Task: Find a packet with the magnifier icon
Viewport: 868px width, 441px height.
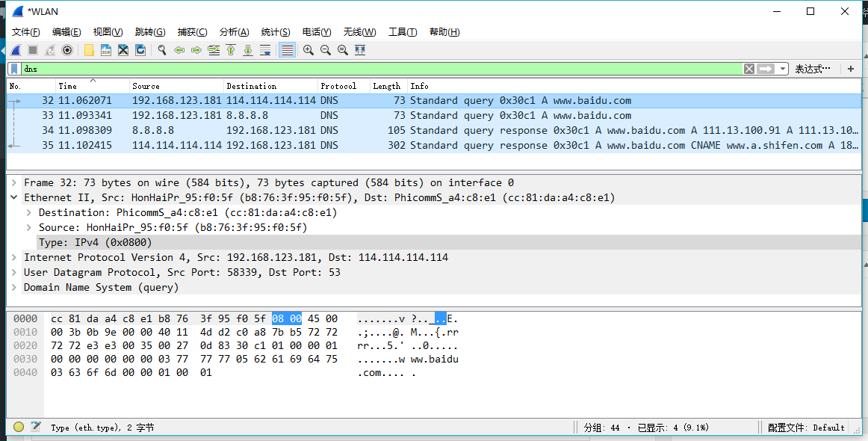Action: [161, 50]
